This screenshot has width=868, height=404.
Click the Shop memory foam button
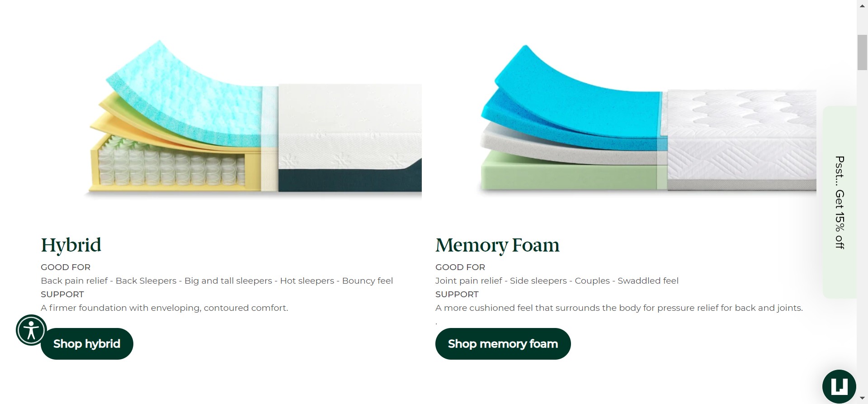tap(503, 344)
